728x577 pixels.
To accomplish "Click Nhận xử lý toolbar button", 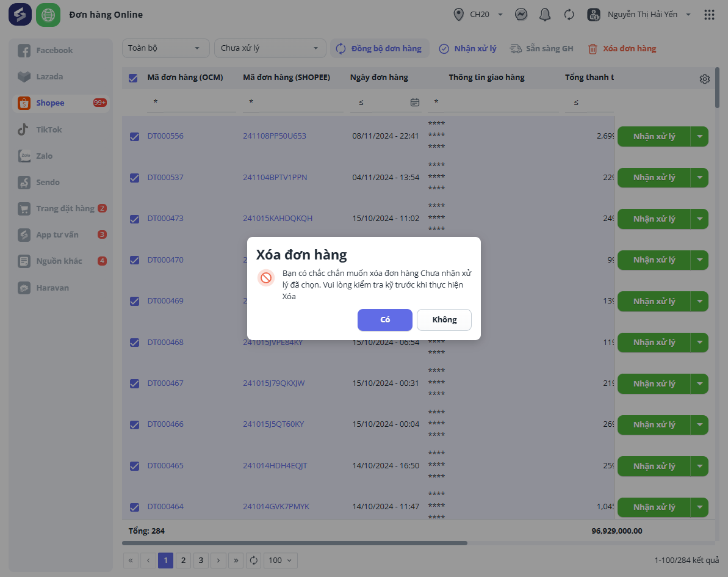I will (467, 48).
